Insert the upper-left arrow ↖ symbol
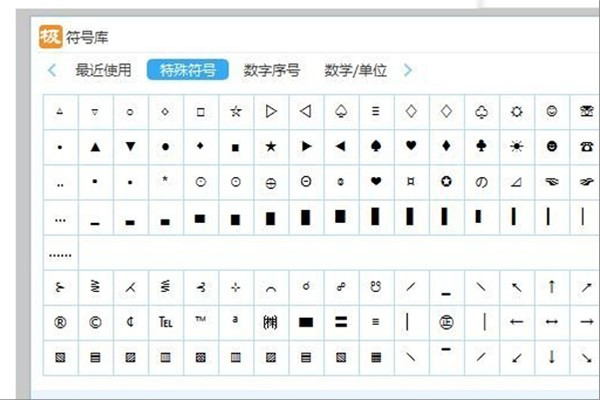Viewport: 600px width, 400px height. click(x=517, y=287)
